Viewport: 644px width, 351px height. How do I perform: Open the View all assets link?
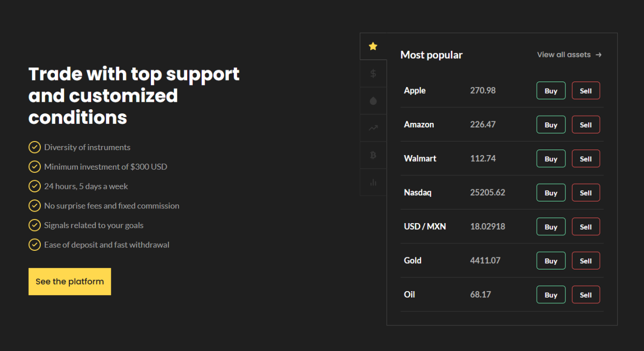point(563,55)
